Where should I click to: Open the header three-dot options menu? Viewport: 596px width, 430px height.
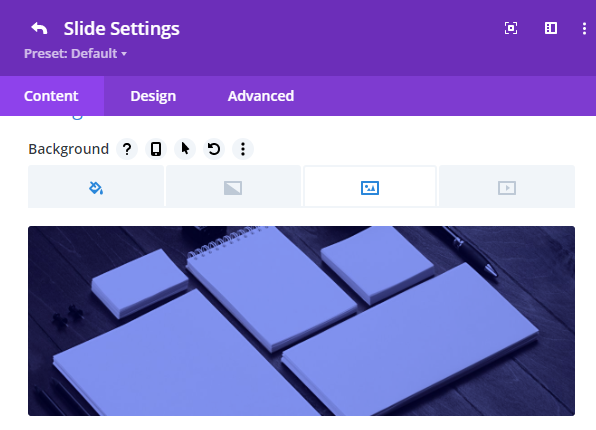coord(584,29)
